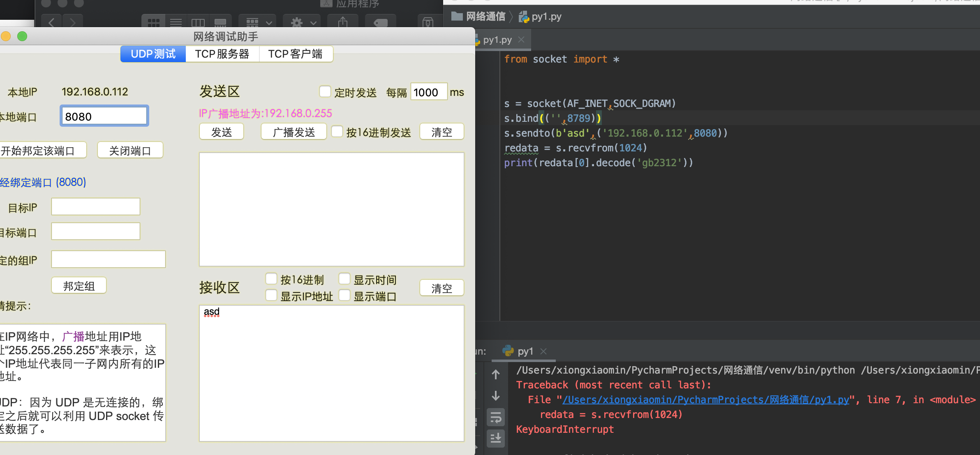The width and height of the screenshot is (980, 455).
Task: Switch to TCP客户端 tab
Action: 296,54
